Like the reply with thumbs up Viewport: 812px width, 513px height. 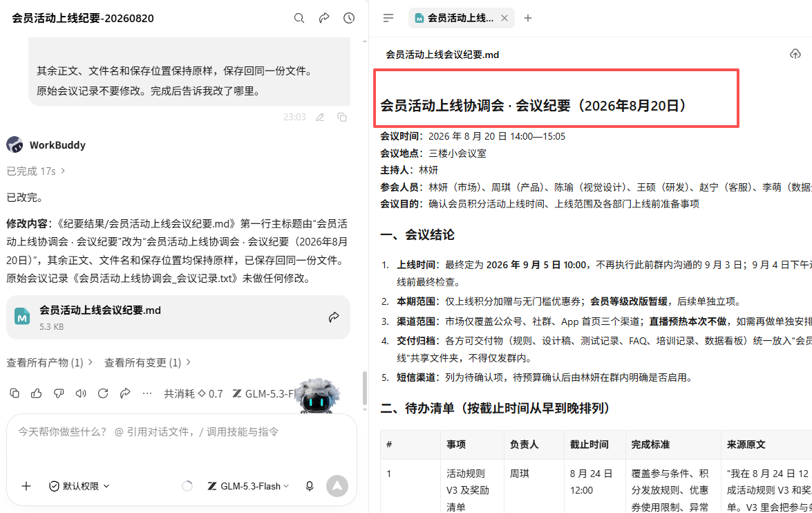(36, 393)
